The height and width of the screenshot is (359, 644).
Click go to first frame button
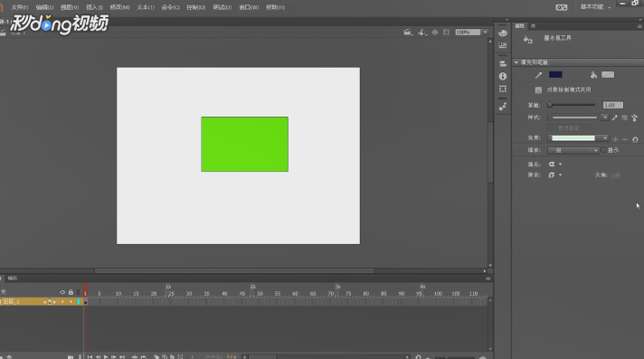point(90,357)
